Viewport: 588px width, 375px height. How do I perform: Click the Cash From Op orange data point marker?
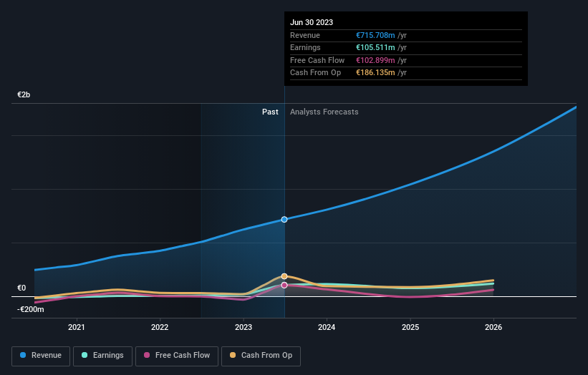point(284,276)
